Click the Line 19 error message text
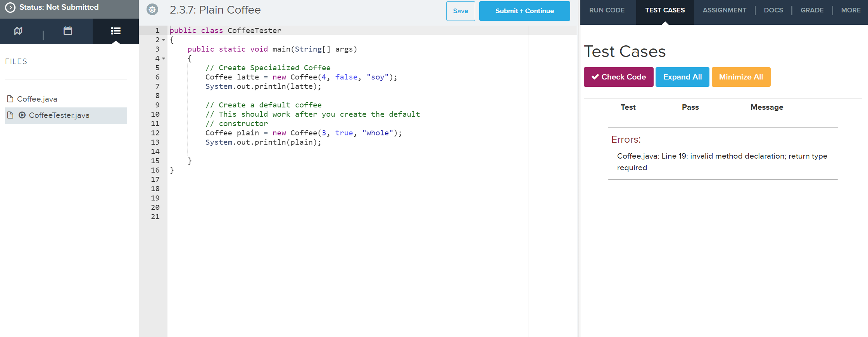 pos(722,162)
